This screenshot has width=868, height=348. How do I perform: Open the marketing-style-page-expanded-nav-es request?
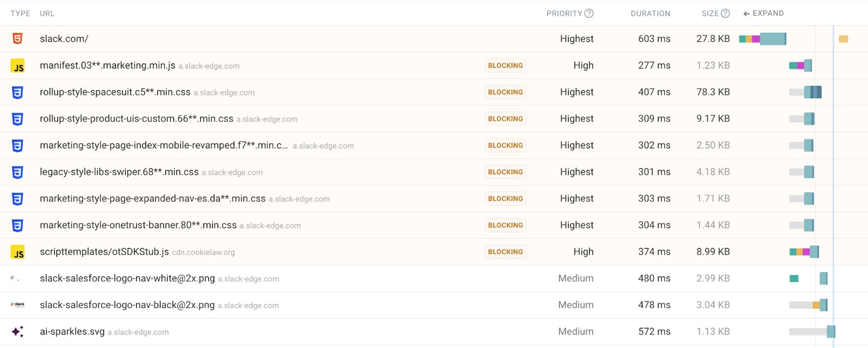152,198
